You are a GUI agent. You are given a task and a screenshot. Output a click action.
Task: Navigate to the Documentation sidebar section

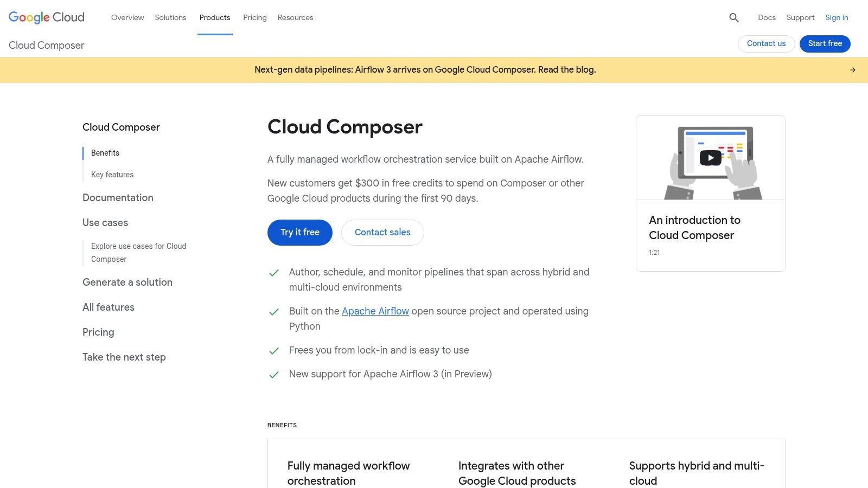(x=118, y=197)
